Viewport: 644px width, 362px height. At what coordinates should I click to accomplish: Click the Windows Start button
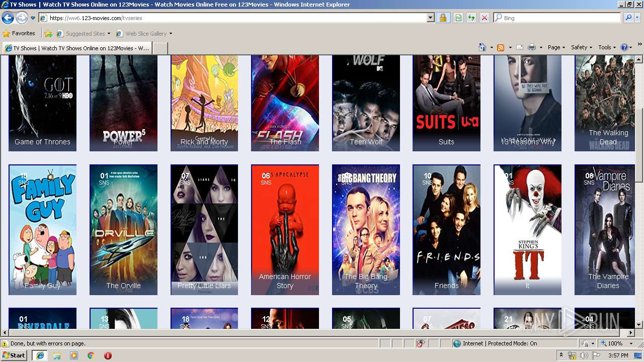point(14,355)
